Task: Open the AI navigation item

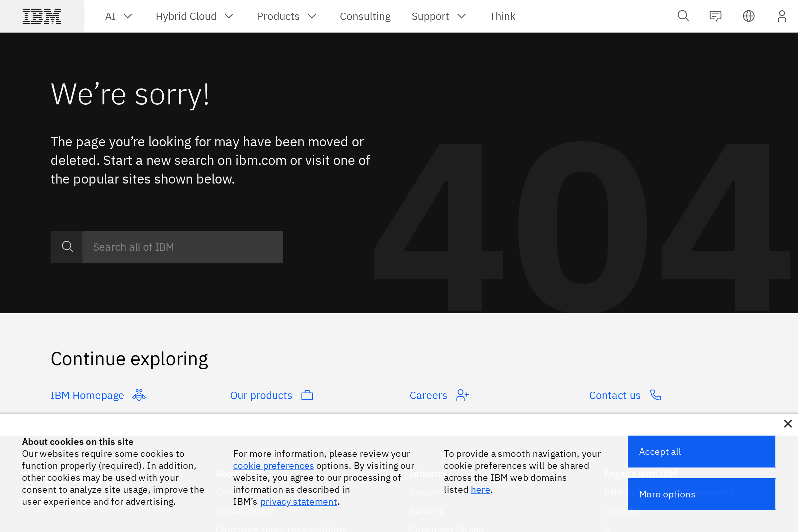Action: tap(110, 16)
